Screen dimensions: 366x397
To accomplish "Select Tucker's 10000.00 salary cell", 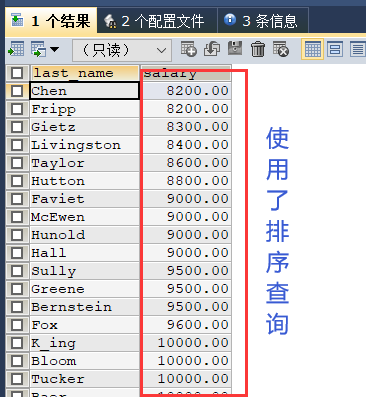I will (186, 379).
